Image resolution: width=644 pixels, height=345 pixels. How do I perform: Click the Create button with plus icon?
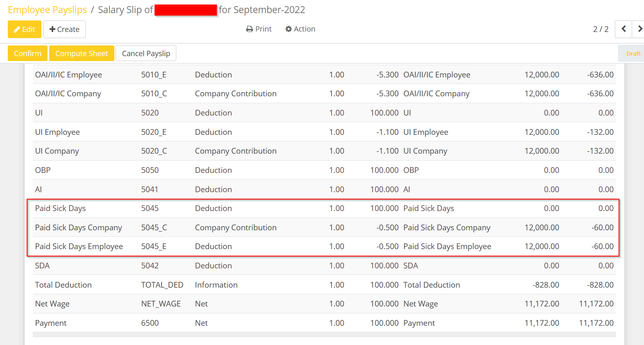64,30
